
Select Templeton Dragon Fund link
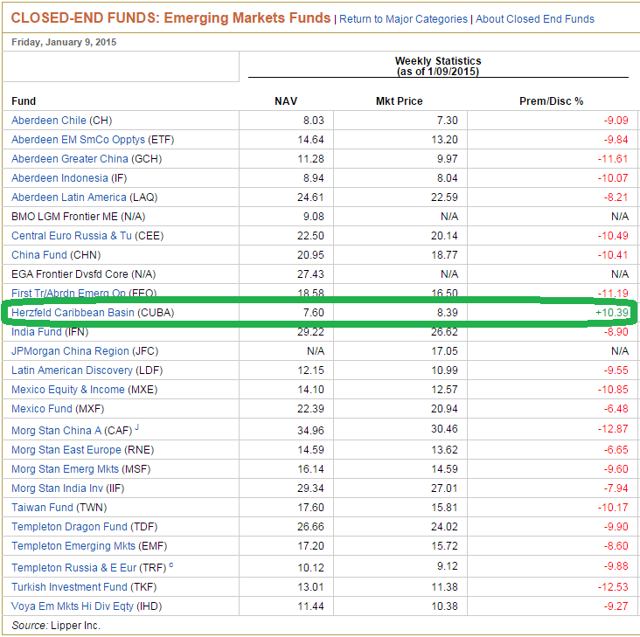coord(69,527)
